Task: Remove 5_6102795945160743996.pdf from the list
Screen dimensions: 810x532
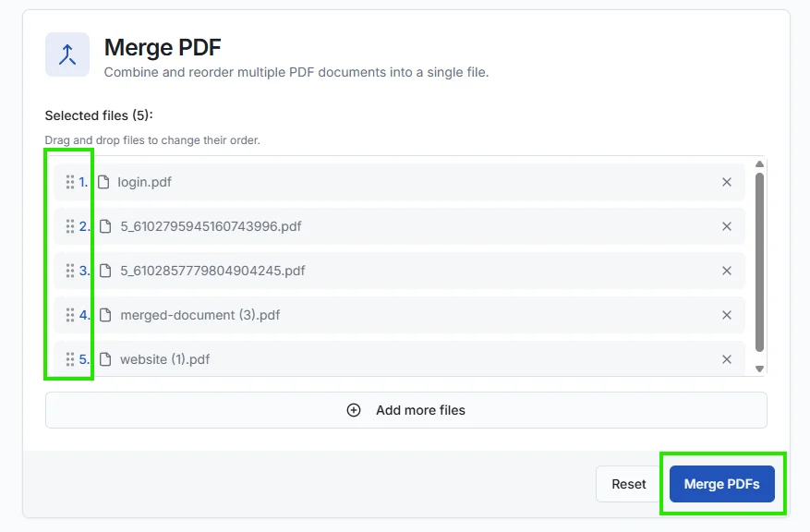Action: point(727,226)
